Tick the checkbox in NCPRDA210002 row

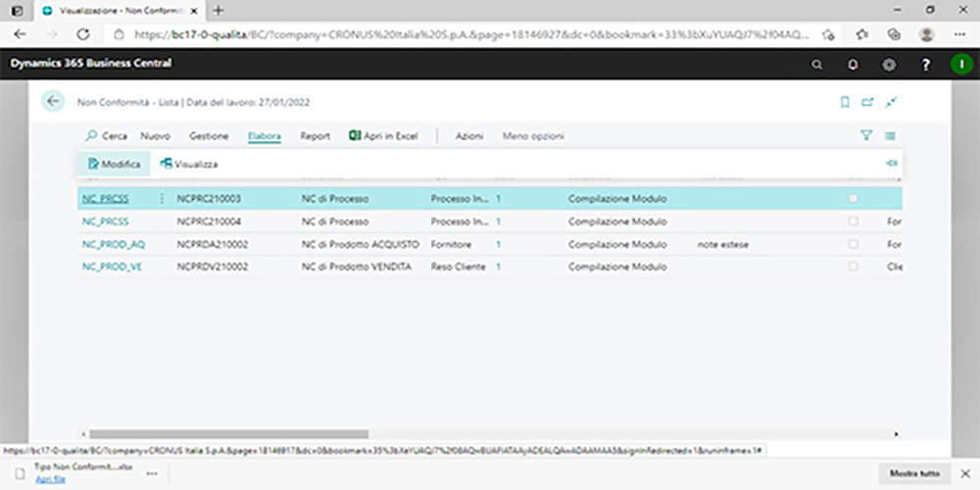click(x=854, y=244)
